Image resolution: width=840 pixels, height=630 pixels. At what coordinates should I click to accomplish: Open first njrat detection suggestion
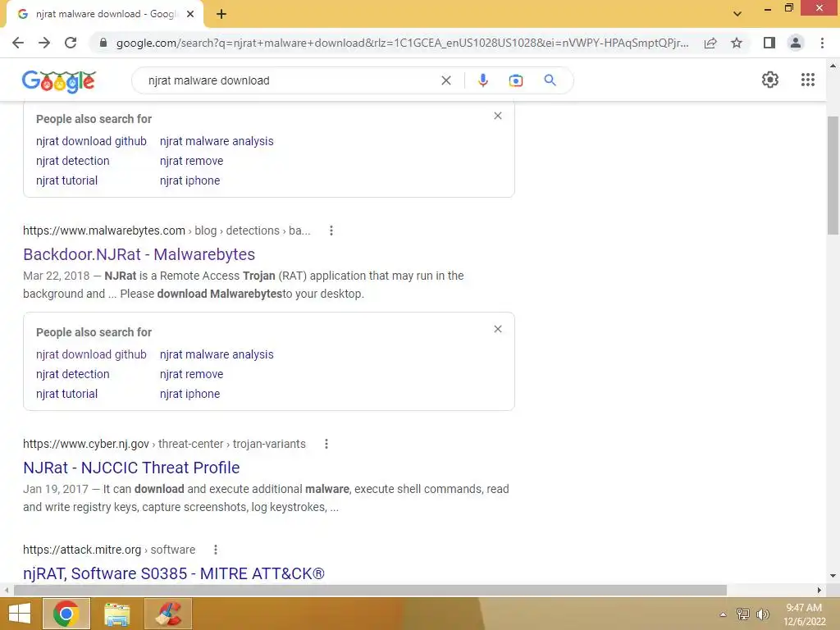[73, 161]
